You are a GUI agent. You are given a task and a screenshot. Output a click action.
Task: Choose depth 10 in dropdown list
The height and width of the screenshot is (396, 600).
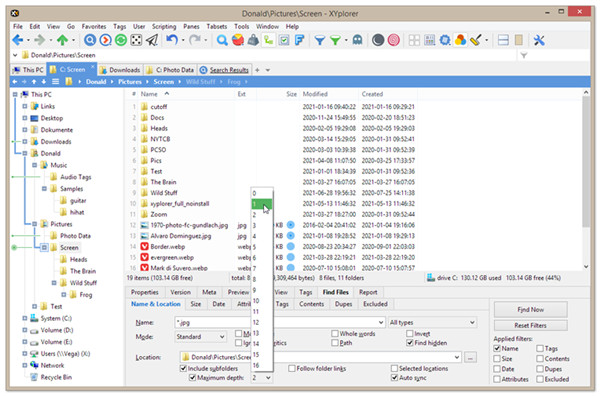262,301
